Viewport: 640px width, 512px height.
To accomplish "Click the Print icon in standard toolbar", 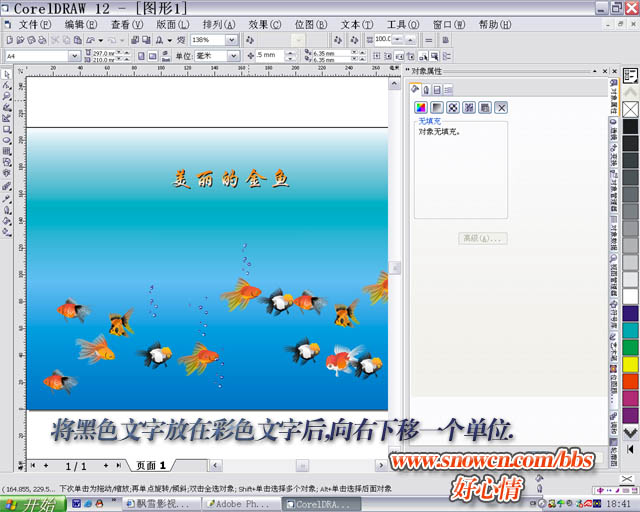I will tap(42, 40).
